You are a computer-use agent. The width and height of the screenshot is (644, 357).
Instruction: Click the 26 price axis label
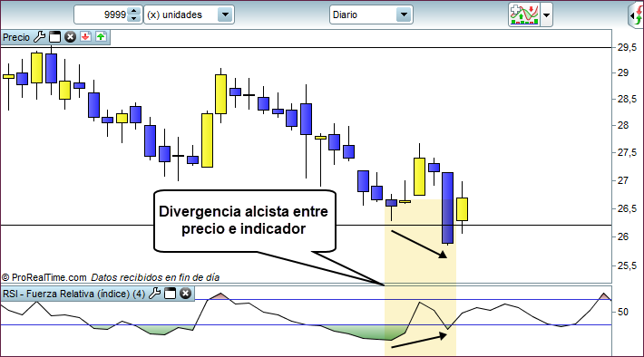pos(623,236)
